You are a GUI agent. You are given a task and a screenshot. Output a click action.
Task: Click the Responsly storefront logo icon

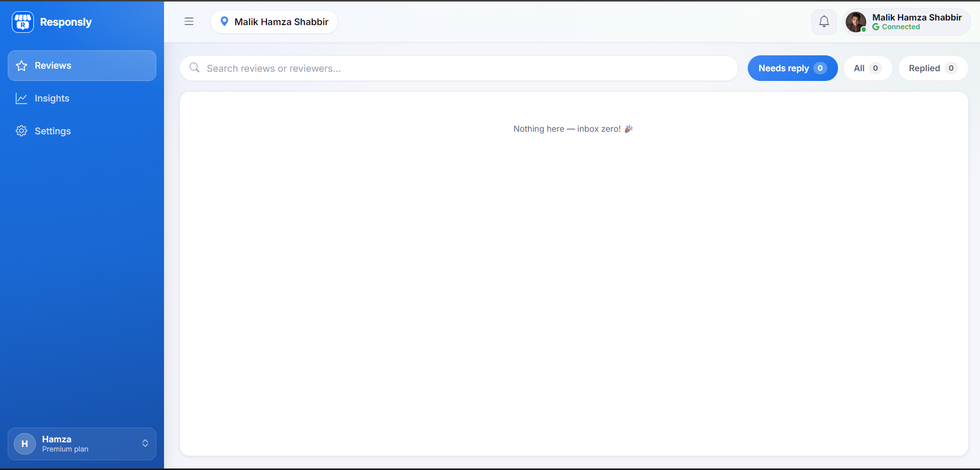pyautogui.click(x=23, y=22)
